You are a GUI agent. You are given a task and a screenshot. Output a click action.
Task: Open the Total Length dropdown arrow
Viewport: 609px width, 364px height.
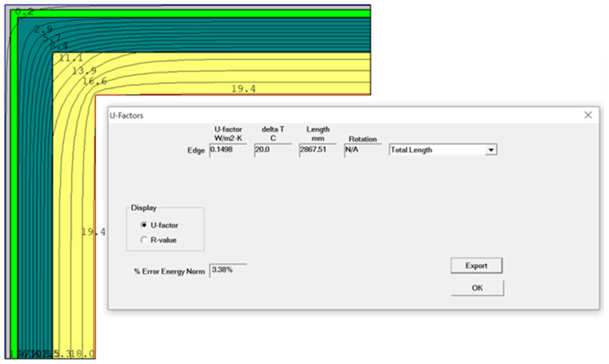pyautogui.click(x=491, y=150)
